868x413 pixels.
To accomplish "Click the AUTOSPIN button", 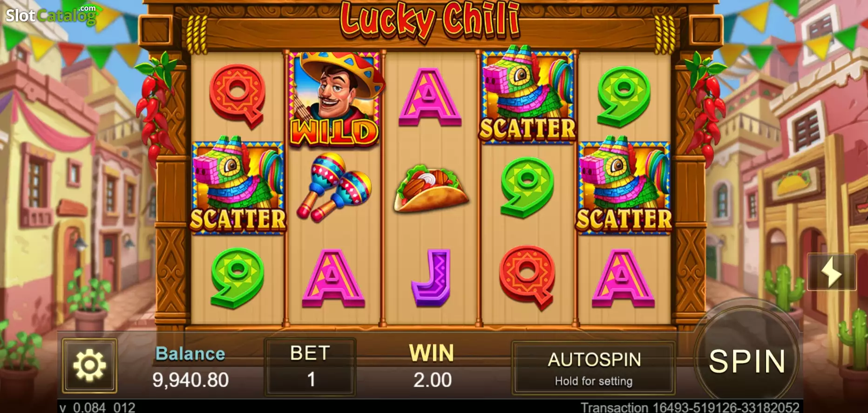I will coord(594,368).
